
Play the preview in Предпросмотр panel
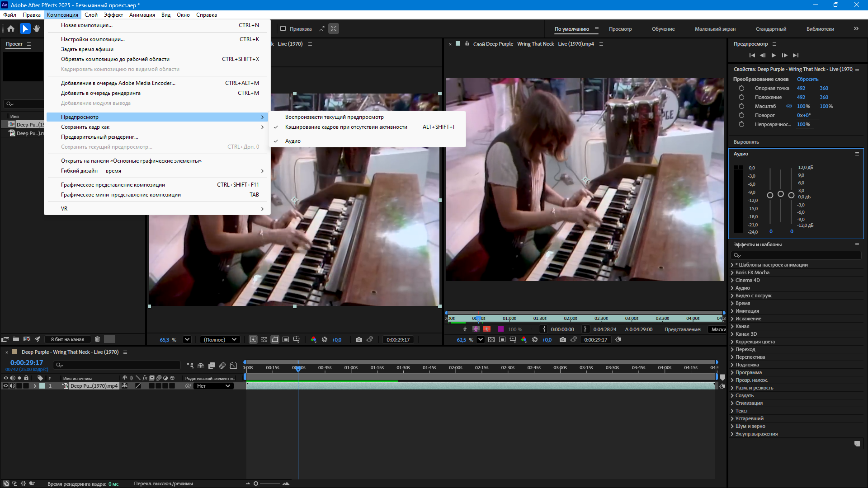(x=774, y=55)
